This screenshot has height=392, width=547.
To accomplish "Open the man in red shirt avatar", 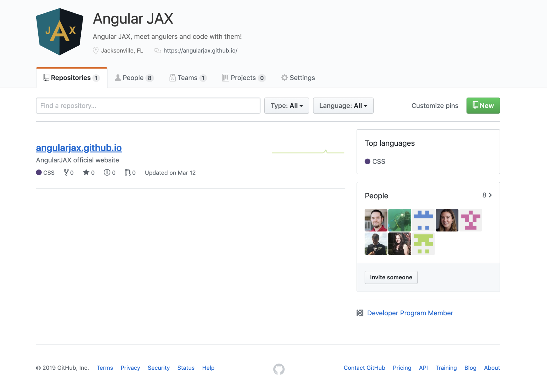I will tap(376, 220).
